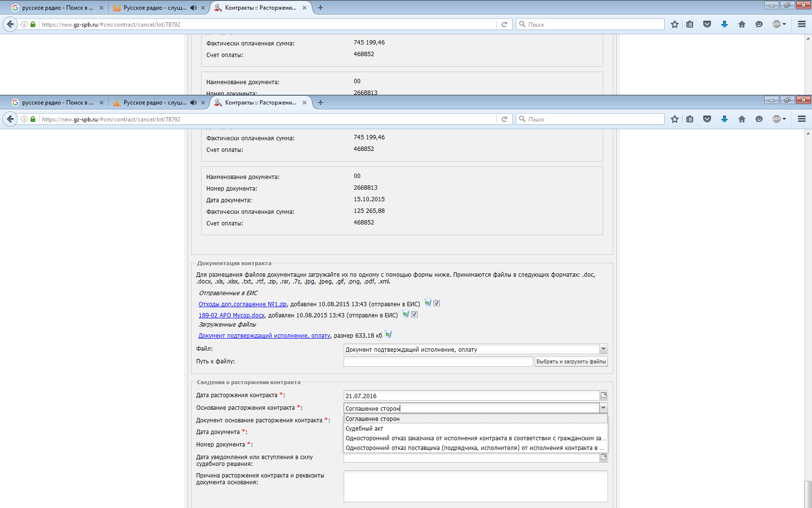Open Adblock Plus dropdown in back window
Viewport: 812px width, 508px height.
pos(784,24)
